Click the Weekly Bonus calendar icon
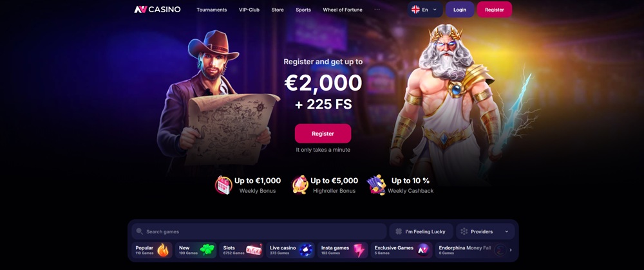 [x=224, y=184]
